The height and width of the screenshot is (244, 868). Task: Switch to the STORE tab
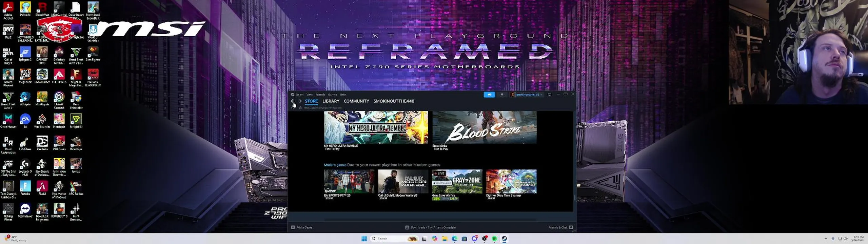[311, 101]
